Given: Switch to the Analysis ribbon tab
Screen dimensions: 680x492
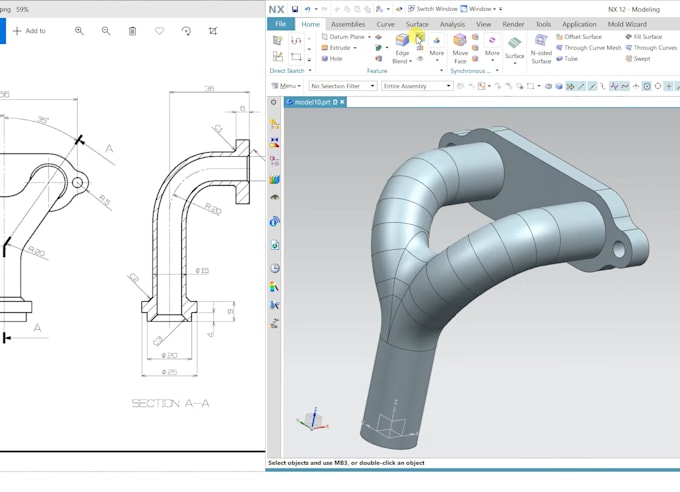Looking at the screenshot, I should point(452,24).
